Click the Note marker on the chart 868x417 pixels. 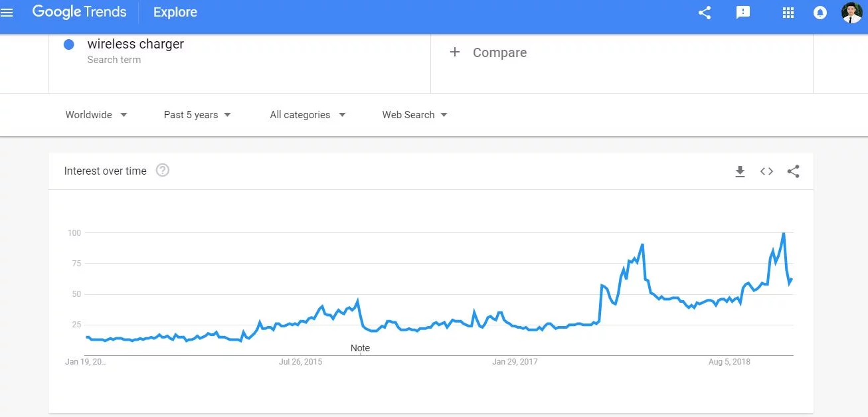point(360,348)
